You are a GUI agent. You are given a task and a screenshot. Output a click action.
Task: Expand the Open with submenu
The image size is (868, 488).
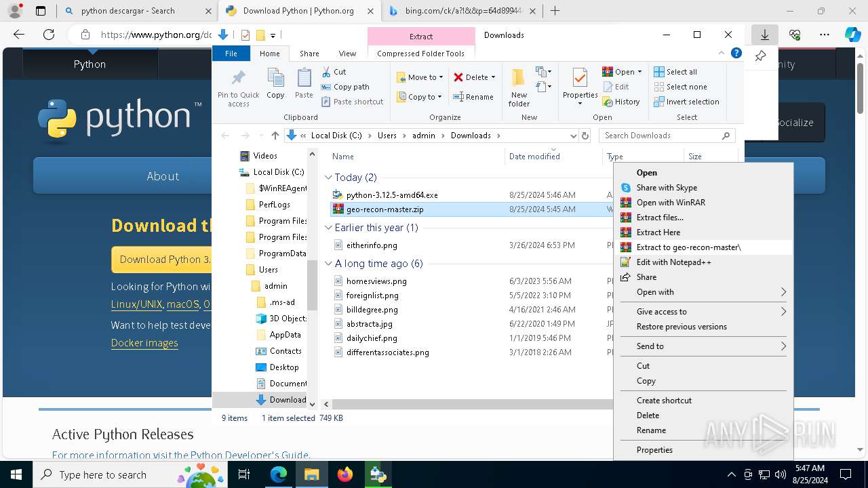[783, 292]
